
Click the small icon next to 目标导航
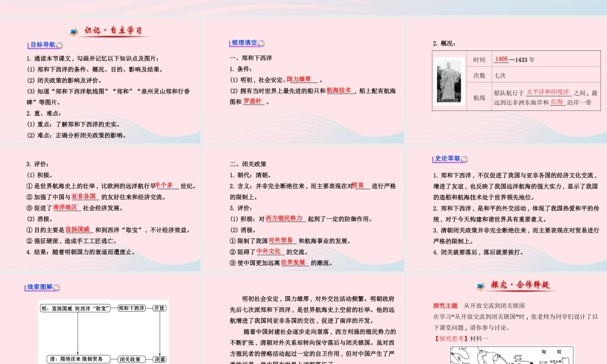pos(59,45)
